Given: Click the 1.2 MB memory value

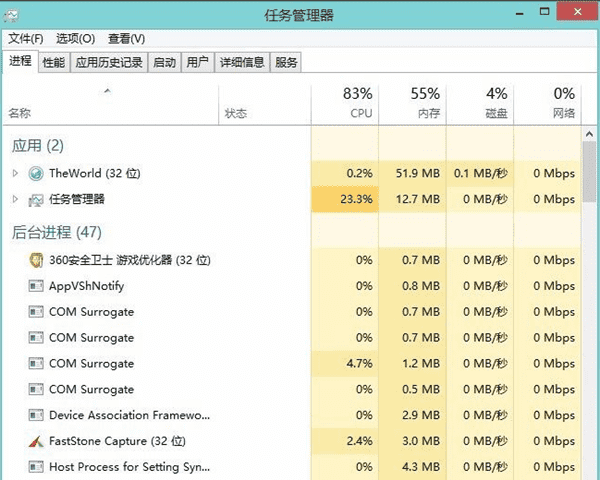Looking at the screenshot, I should click(x=421, y=363).
